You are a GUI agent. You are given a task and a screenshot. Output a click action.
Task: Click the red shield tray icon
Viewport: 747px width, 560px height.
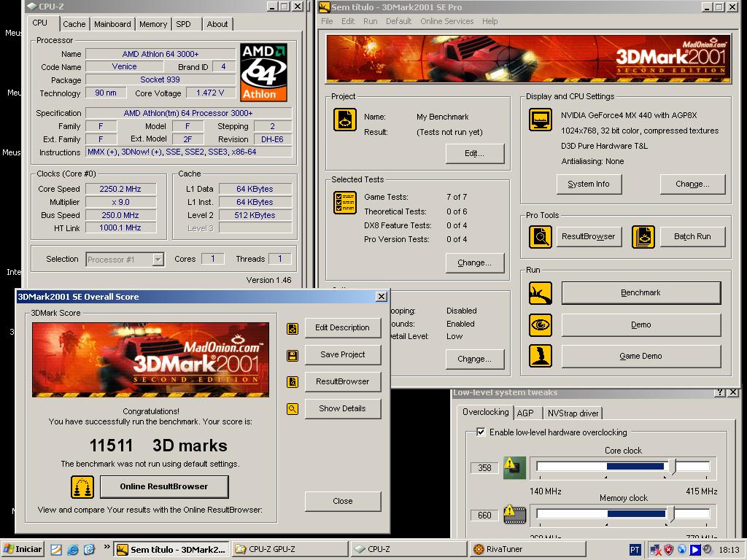pyautogui.click(x=669, y=550)
